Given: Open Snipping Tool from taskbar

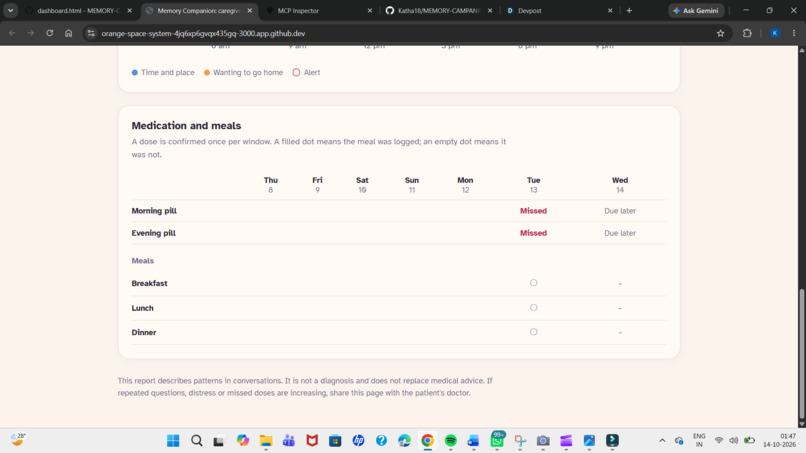Looking at the screenshot, I should point(520,441).
